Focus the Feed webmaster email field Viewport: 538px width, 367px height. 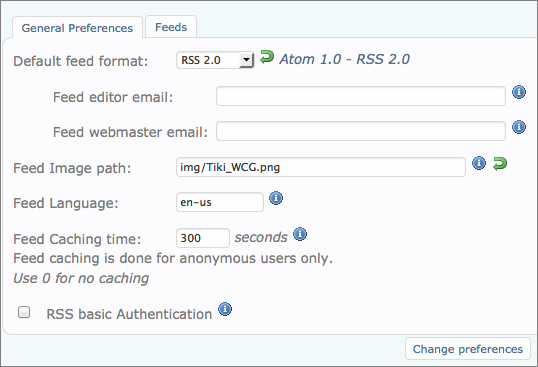[x=361, y=131]
